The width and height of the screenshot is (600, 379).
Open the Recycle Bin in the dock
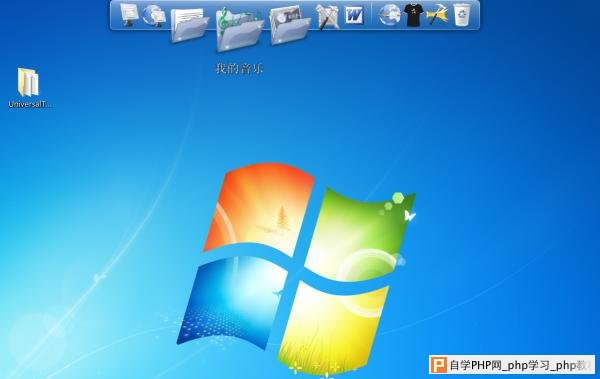pyautogui.click(x=462, y=15)
